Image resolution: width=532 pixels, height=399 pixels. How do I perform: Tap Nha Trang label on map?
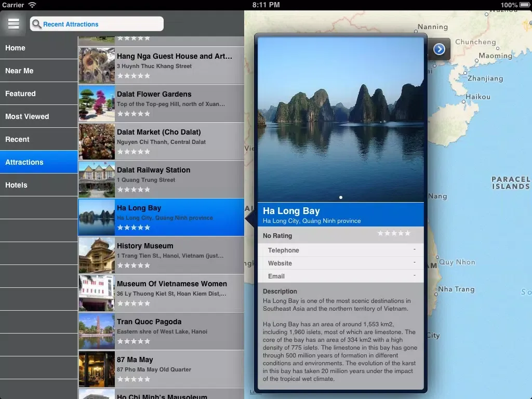(456, 289)
